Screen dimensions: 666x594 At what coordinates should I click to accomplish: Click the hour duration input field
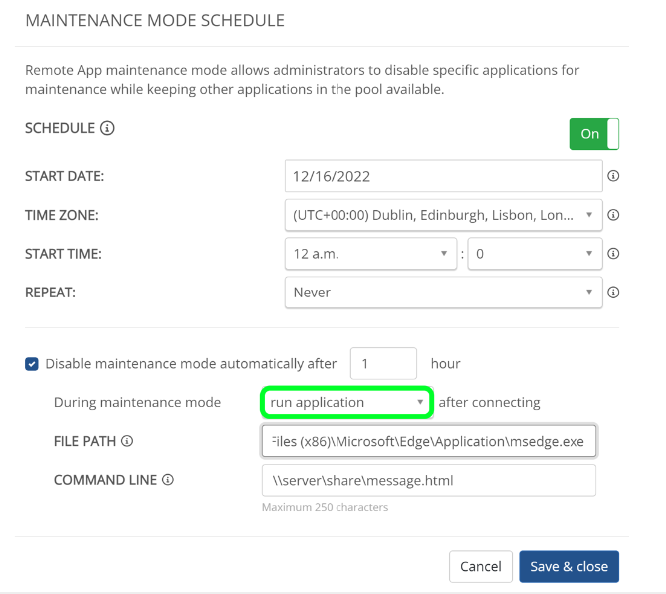tap(383, 364)
